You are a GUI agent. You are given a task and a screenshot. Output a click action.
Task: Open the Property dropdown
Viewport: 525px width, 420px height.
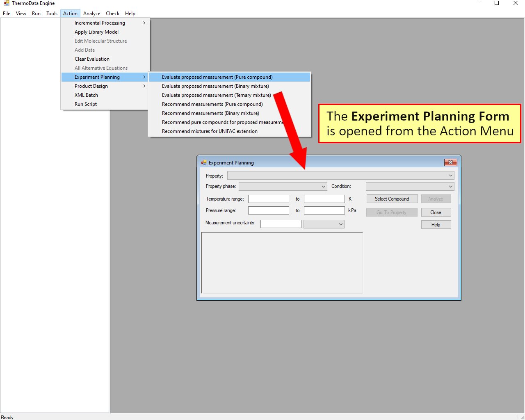click(450, 176)
